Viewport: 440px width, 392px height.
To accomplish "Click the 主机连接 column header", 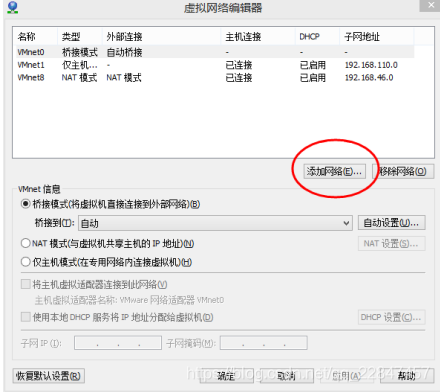I will [258, 36].
